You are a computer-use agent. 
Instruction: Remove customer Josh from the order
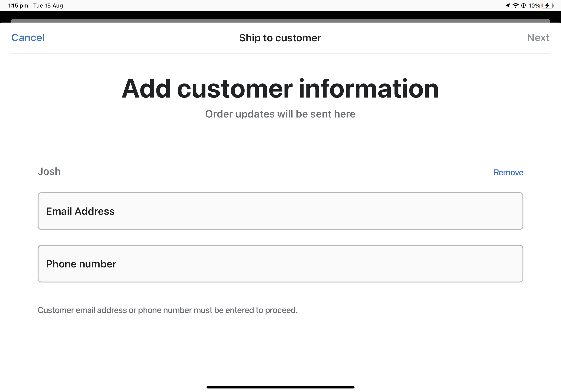508,172
